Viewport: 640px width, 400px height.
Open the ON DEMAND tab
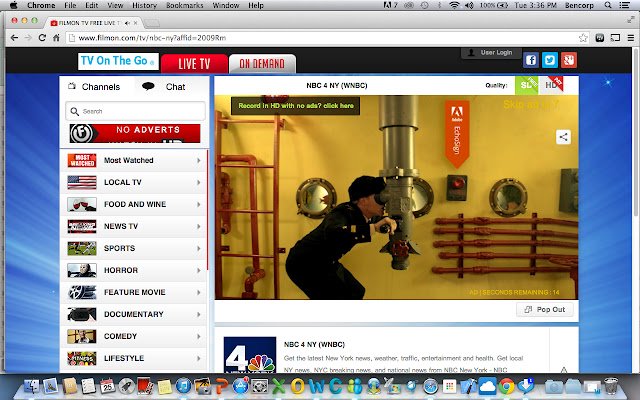(x=262, y=64)
